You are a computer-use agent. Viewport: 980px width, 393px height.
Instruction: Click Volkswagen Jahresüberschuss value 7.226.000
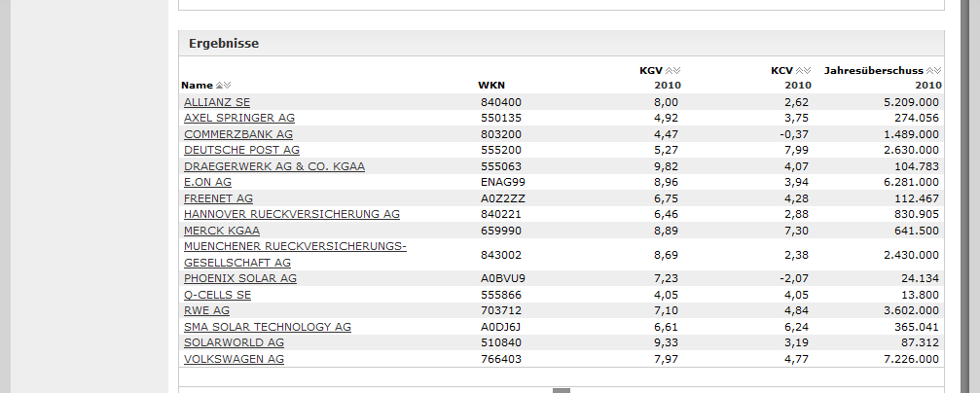pyautogui.click(x=909, y=359)
